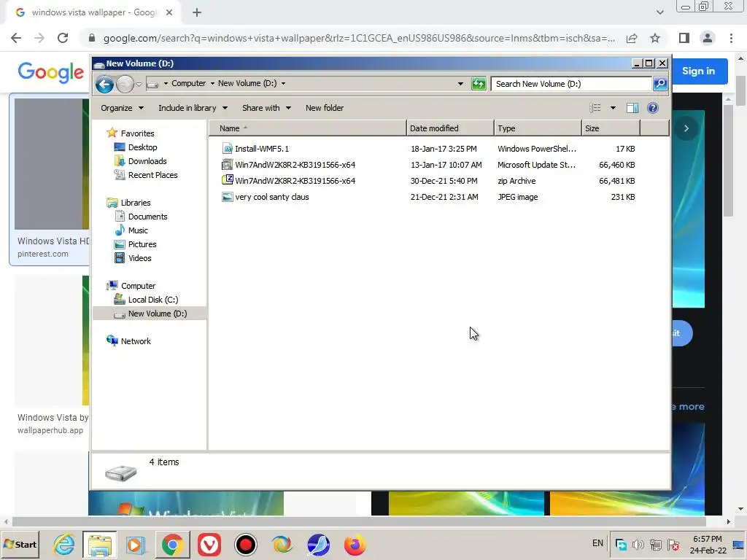
Task: Sort by Name column header
Action: pyautogui.click(x=308, y=128)
